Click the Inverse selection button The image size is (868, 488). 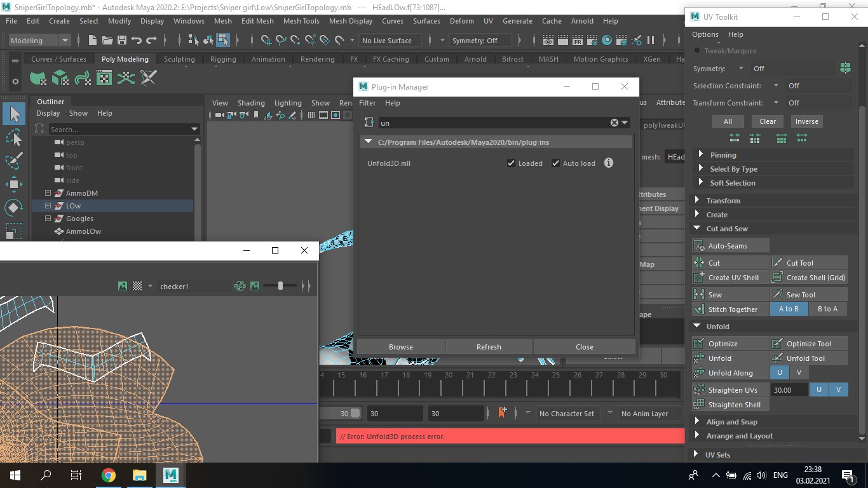coord(807,121)
